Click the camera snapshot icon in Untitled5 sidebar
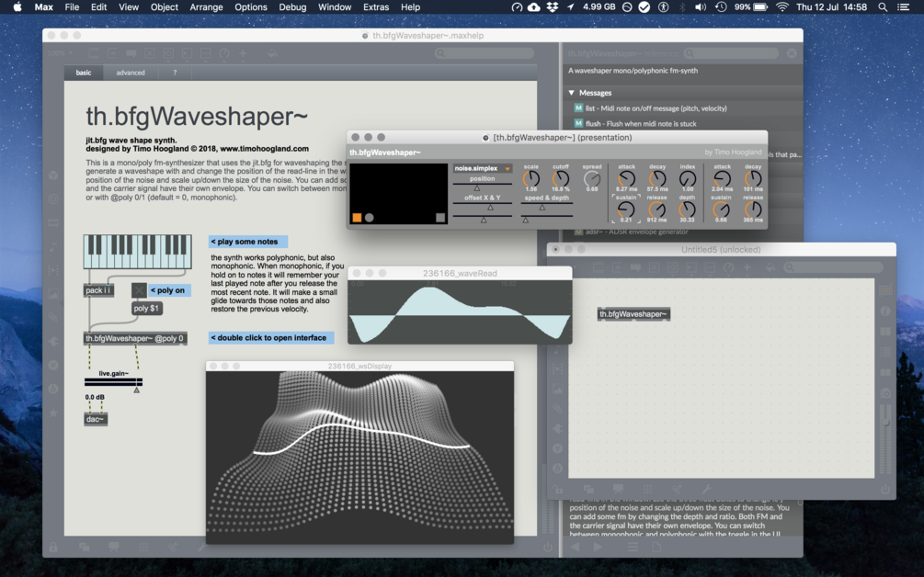Image resolution: width=924 pixels, height=577 pixels. tap(885, 392)
